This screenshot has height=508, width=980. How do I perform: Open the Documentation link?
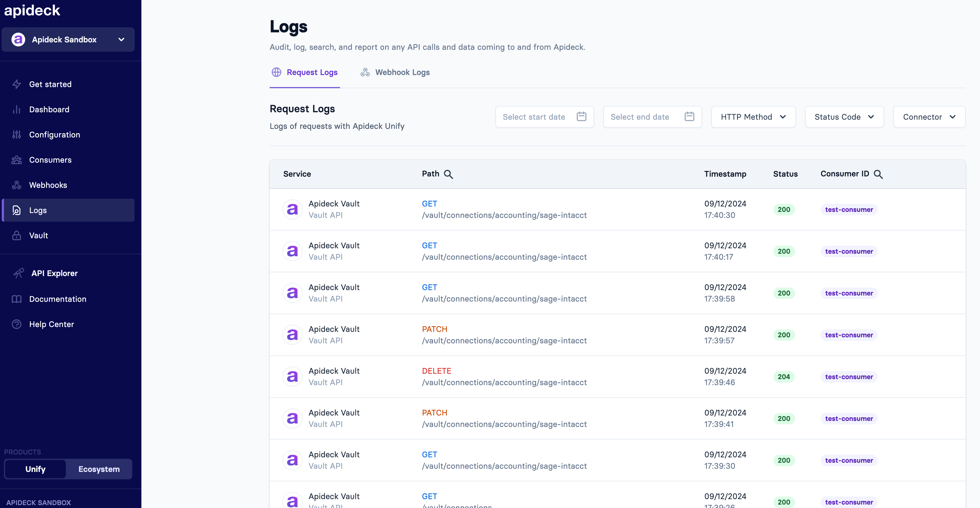click(58, 299)
